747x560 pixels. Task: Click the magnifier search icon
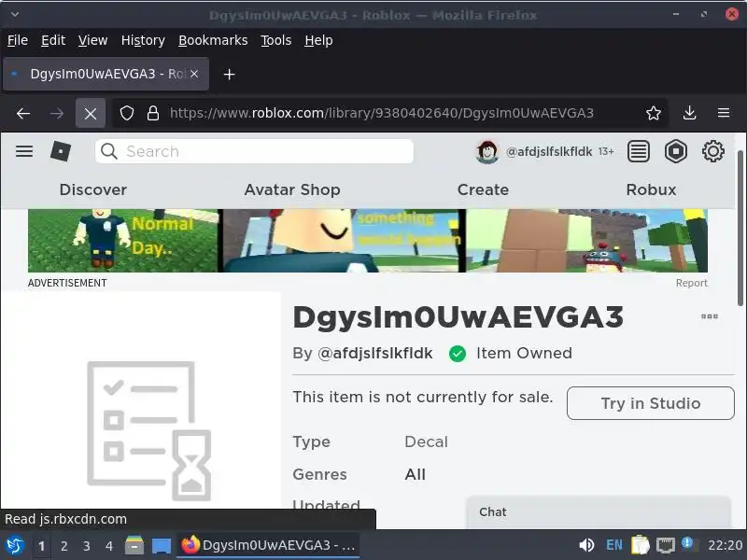tap(109, 151)
